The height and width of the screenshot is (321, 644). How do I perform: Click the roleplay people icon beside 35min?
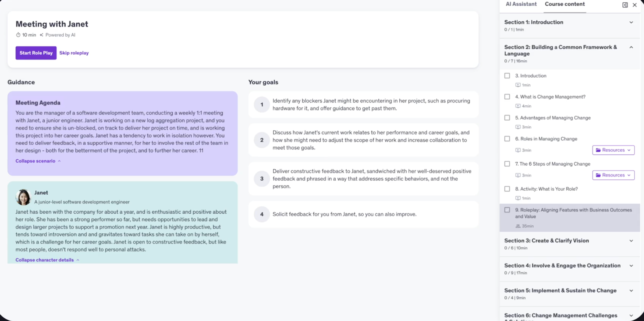tap(518, 226)
